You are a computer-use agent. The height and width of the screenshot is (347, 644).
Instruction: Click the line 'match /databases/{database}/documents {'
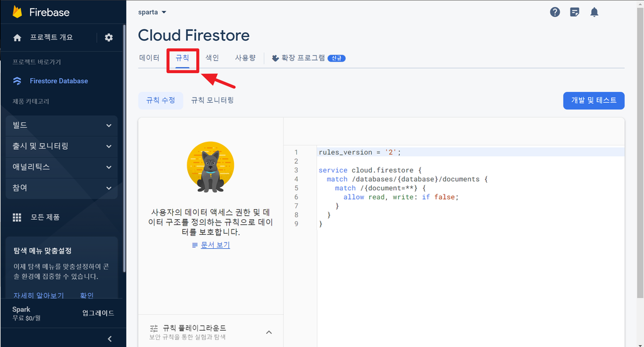pos(407,179)
